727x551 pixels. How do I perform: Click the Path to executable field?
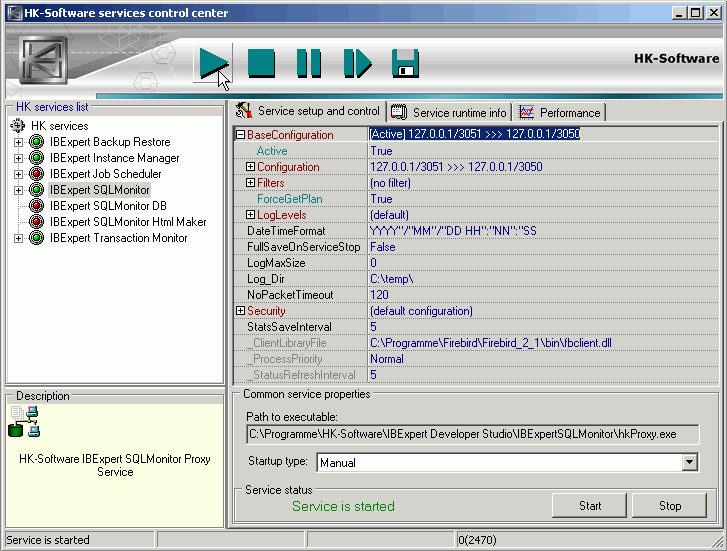(472, 434)
